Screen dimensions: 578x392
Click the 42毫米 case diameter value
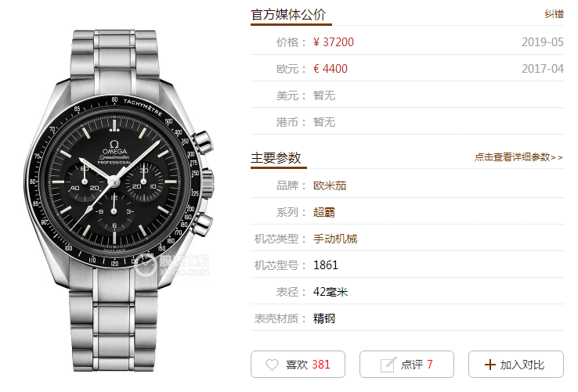[331, 292]
